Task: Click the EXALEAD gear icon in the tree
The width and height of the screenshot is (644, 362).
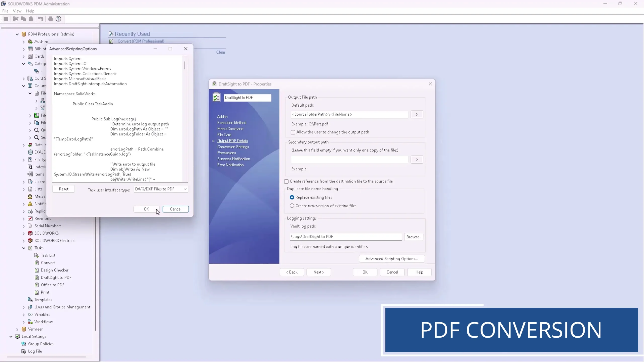Action: point(30,152)
